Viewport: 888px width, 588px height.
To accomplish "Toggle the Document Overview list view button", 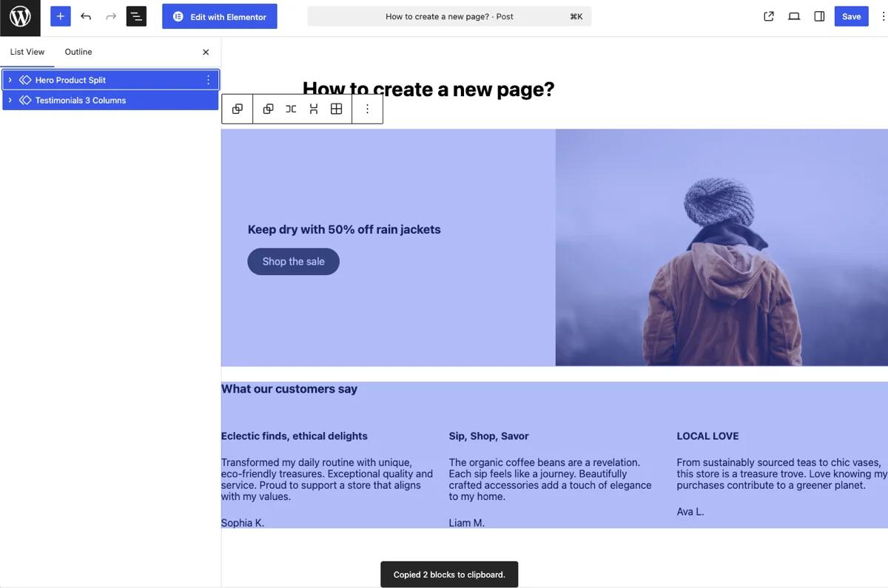I will click(136, 16).
